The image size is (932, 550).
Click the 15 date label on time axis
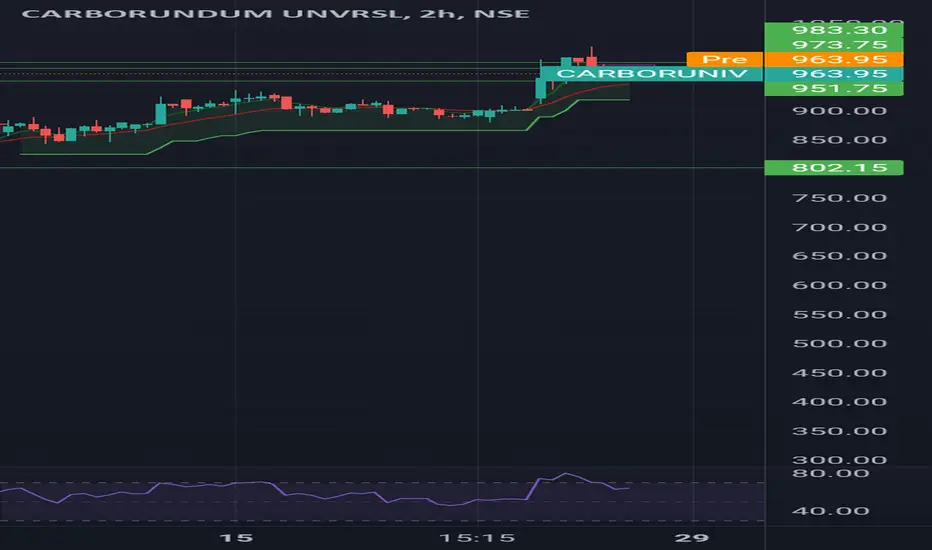236,538
